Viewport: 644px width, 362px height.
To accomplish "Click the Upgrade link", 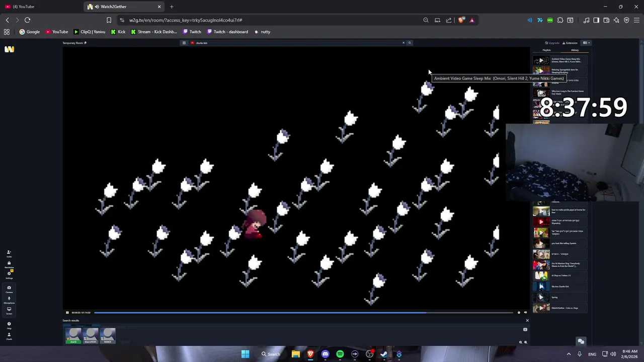I will pos(552,43).
